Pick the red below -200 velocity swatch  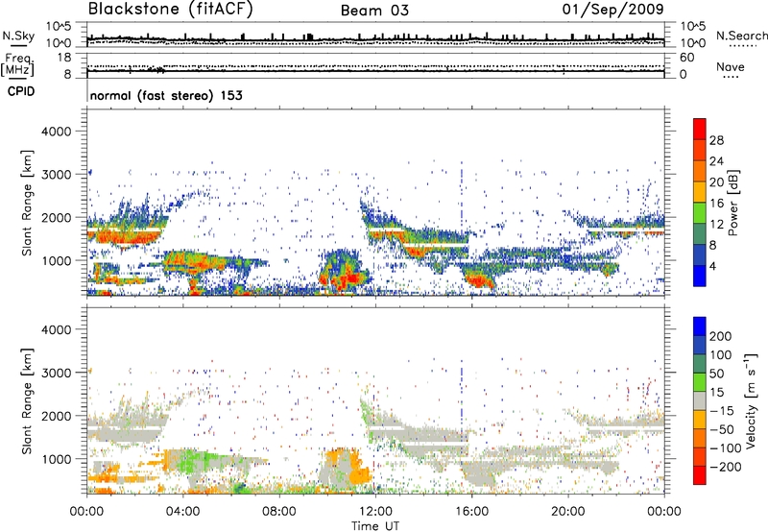(700, 475)
